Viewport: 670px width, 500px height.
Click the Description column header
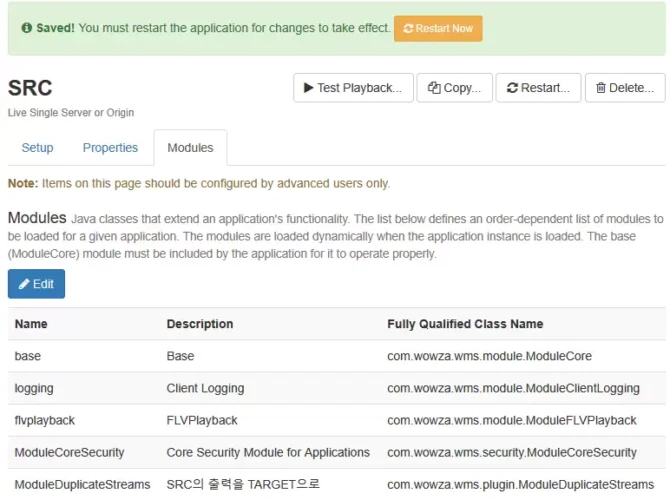coord(200,324)
